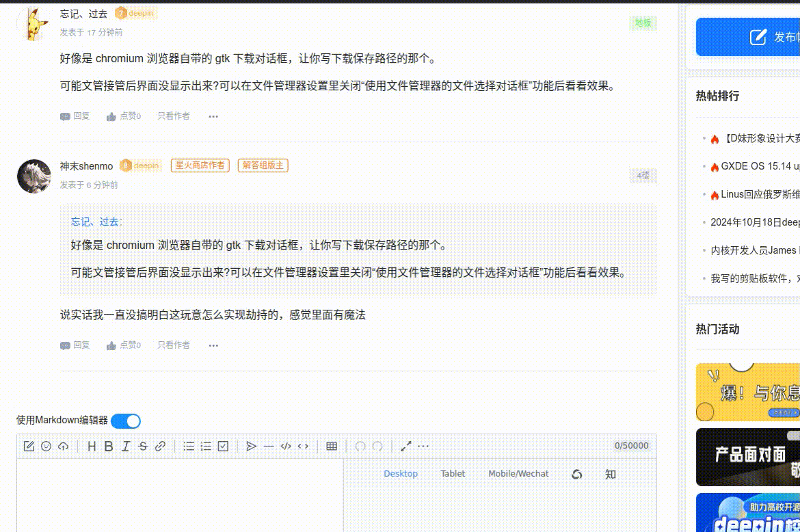
Task: Open the yellow 爆!与你 activity banner
Action: [748, 393]
